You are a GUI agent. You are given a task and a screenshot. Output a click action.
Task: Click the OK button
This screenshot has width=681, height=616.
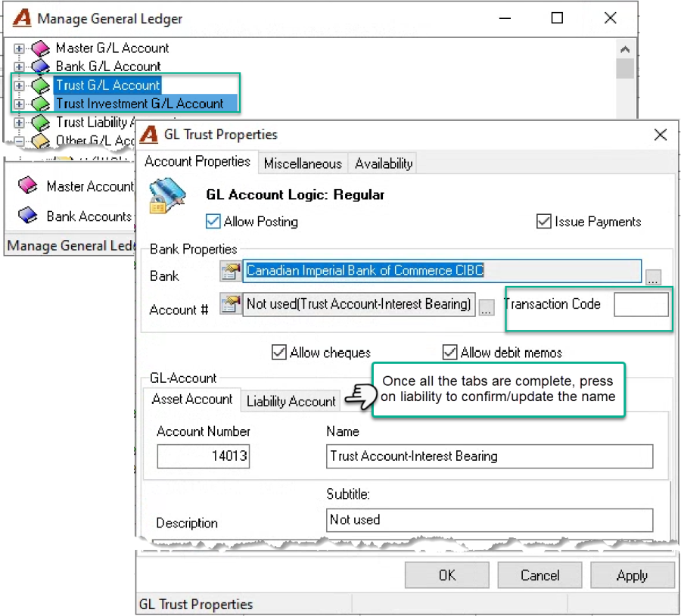click(447, 575)
